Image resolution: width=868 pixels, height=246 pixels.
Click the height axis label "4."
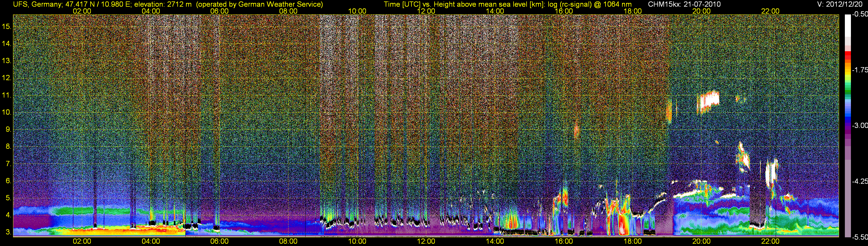8,215
